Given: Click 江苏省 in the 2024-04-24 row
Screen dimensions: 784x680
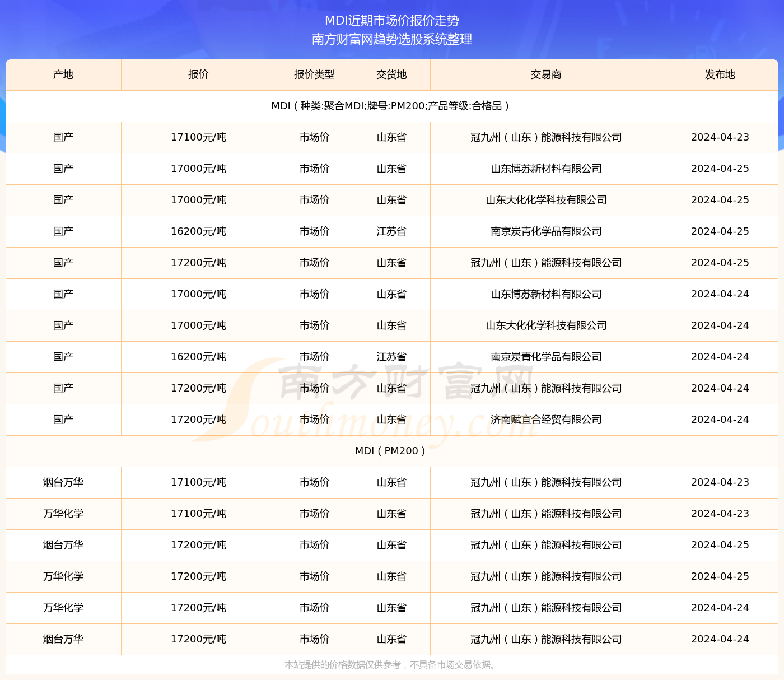Looking at the screenshot, I should [391, 357].
